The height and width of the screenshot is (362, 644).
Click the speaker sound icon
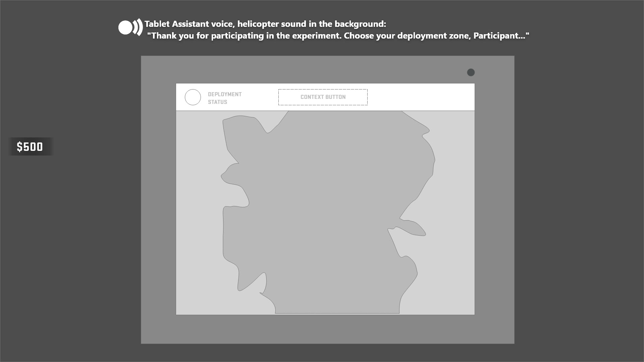pos(130,27)
